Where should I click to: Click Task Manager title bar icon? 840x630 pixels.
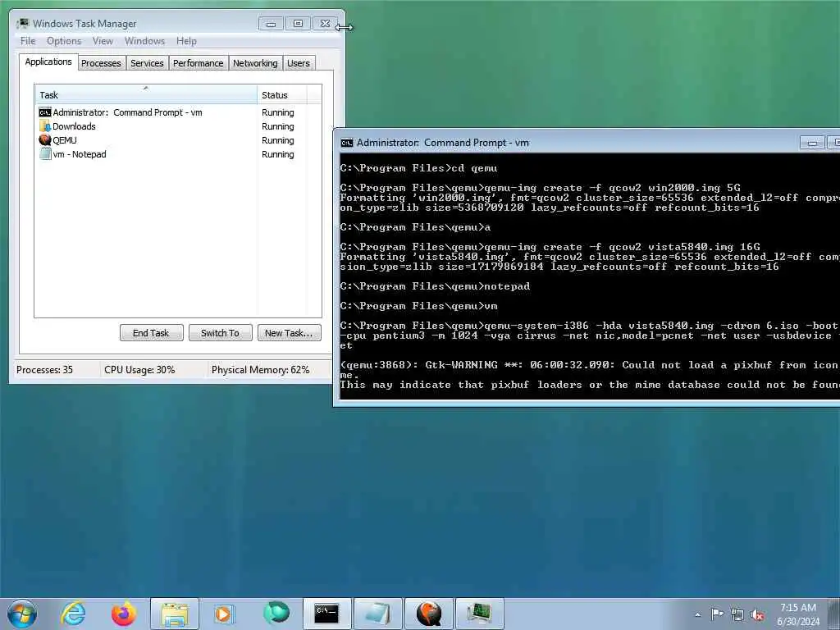[22, 24]
